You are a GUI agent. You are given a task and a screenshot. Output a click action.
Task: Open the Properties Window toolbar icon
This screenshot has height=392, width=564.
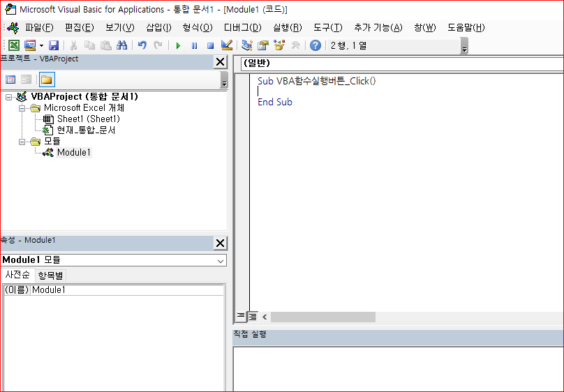pyautogui.click(x=263, y=45)
